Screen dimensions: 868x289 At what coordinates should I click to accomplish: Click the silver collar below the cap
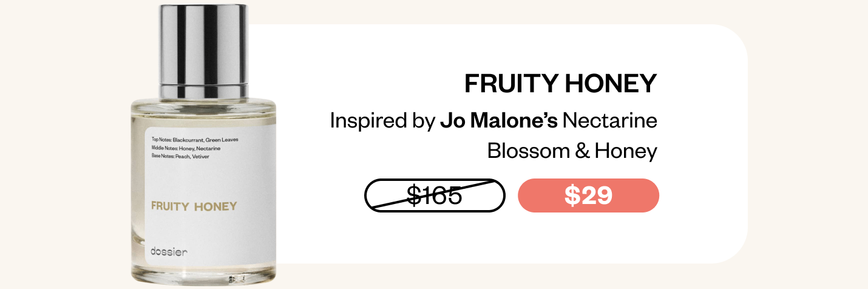point(204,90)
